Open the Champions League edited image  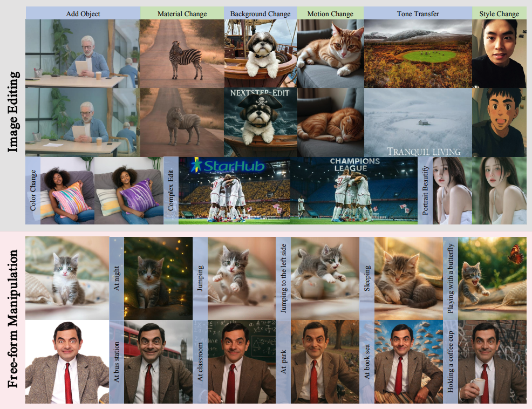tap(354, 190)
